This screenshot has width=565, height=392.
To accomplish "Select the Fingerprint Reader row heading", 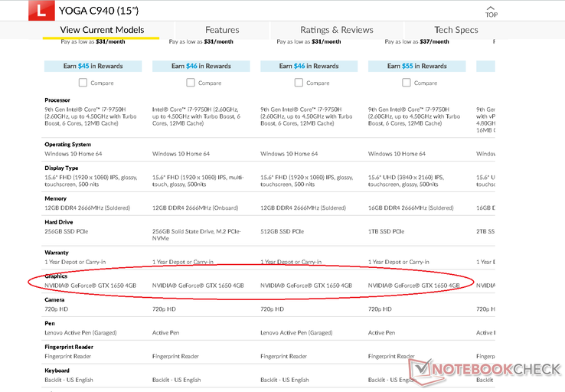I will click(x=69, y=347).
